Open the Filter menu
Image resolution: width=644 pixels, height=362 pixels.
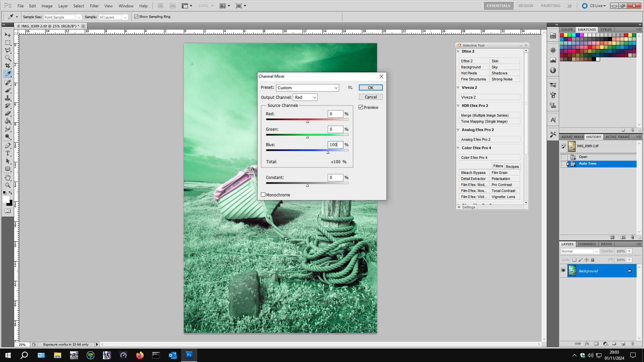94,6
